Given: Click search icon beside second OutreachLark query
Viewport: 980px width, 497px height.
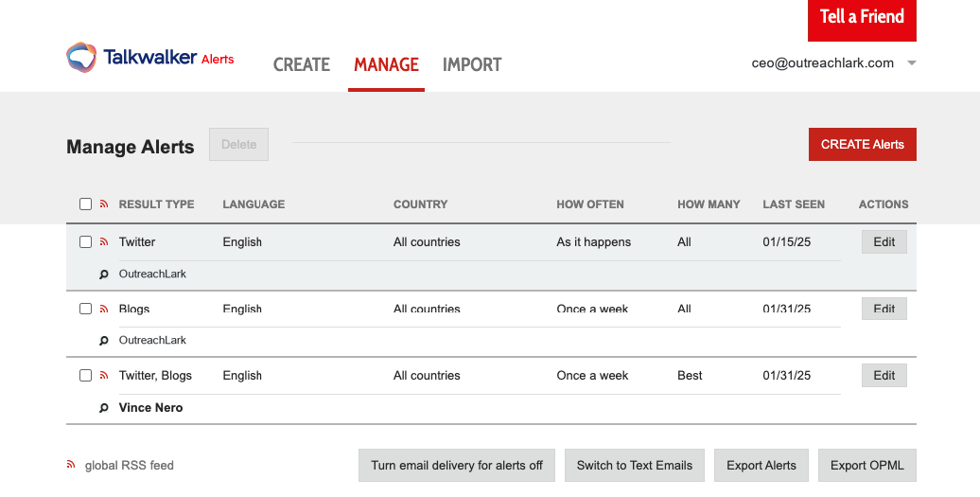Looking at the screenshot, I should tap(104, 341).
